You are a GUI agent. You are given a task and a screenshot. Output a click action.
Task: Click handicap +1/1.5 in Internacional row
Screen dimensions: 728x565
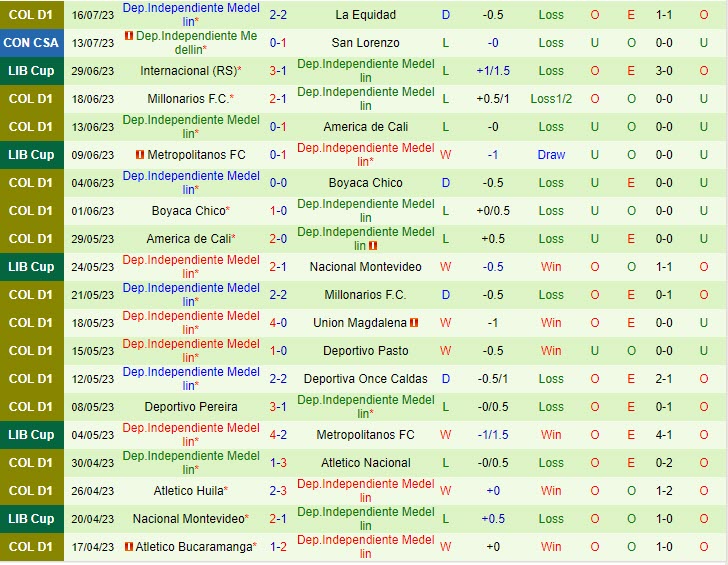(x=493, y=71)
